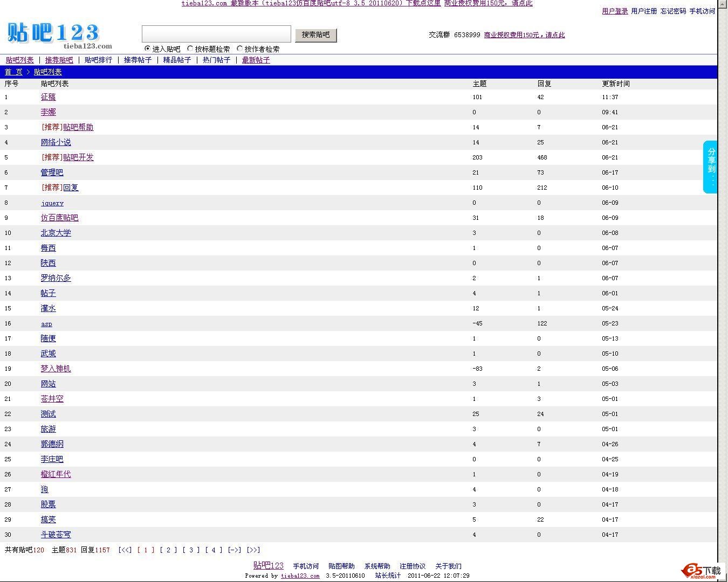Open the 分享到 share side widget

coord(711,167)
